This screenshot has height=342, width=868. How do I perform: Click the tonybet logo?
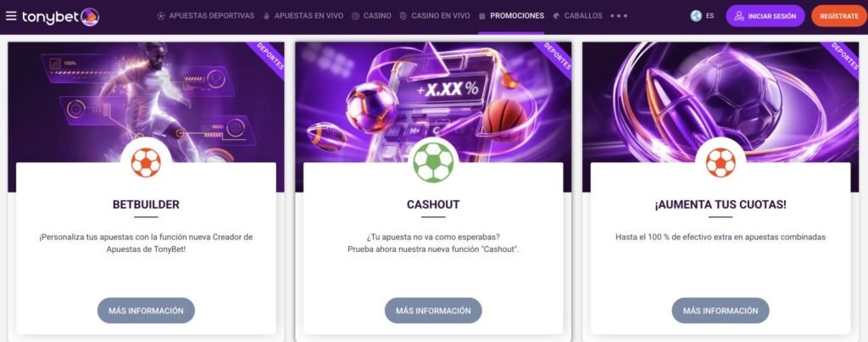(61, 17)
